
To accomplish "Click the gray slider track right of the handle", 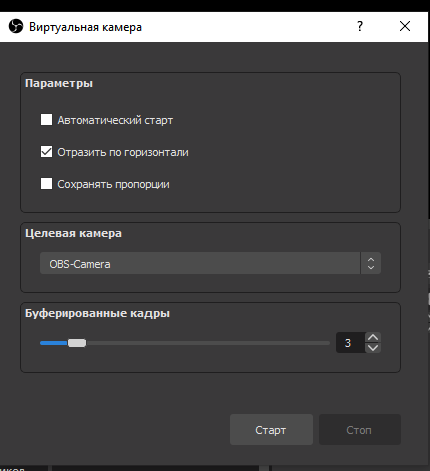I will (208, 343).
